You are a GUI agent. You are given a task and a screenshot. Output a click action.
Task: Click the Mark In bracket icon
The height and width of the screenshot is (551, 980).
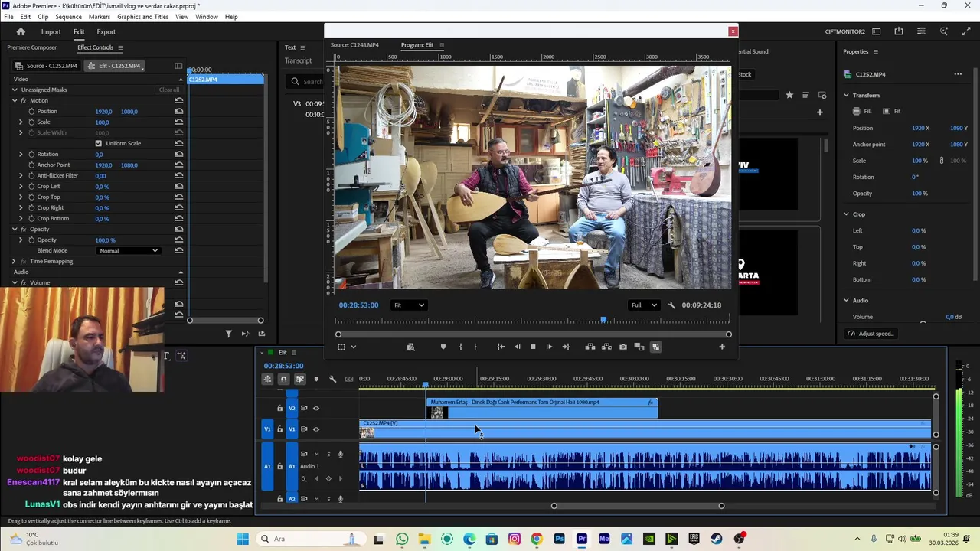[460, 347]
